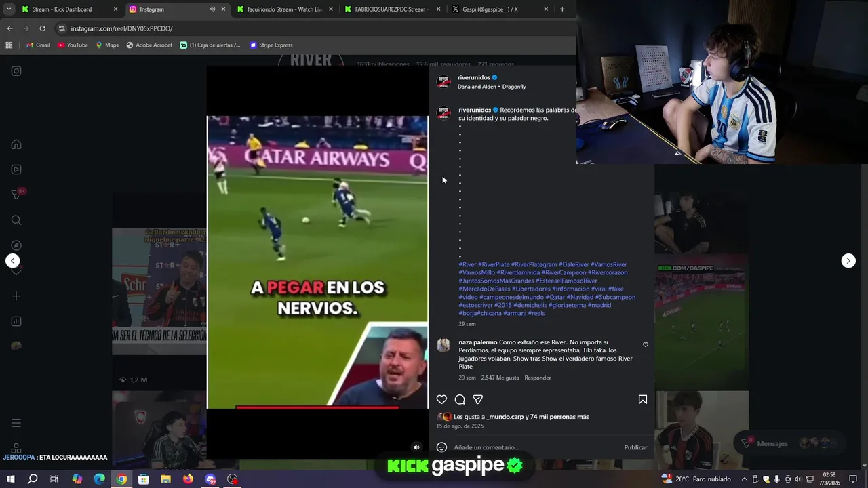Open the #RiverPlate hashtag
The image size is (868, 488).
tap(494, 264)
